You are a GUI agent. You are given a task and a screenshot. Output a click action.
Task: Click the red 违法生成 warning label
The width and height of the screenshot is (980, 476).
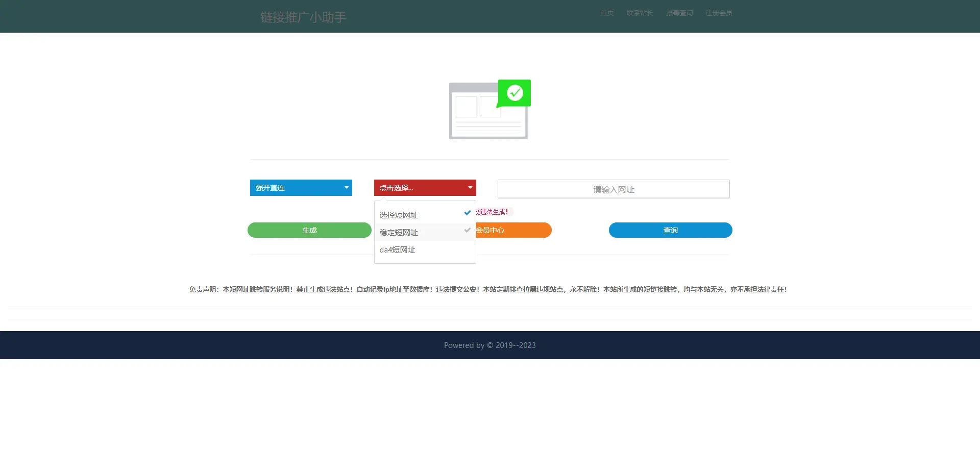tap(494, 212)
